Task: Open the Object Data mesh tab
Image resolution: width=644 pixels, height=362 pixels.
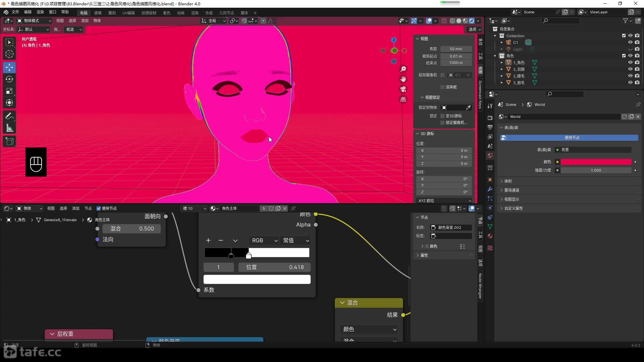Action: (x=490, y=227)
